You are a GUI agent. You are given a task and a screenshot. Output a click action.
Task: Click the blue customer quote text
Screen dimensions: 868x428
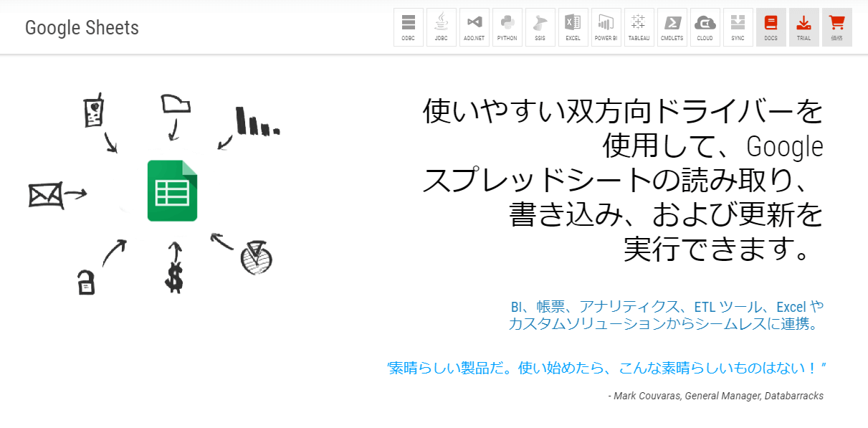[607, 368]
